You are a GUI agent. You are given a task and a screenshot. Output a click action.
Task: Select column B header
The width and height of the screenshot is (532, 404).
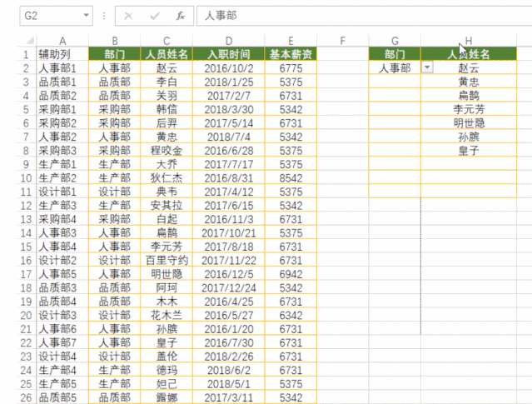(115, 41)
